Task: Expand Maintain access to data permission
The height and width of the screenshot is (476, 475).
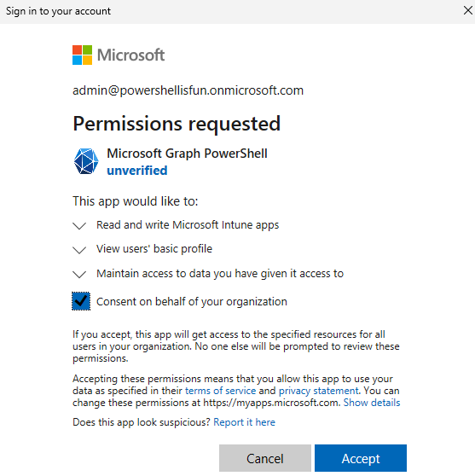Action: pyautogui.click(x=79, y=274)
